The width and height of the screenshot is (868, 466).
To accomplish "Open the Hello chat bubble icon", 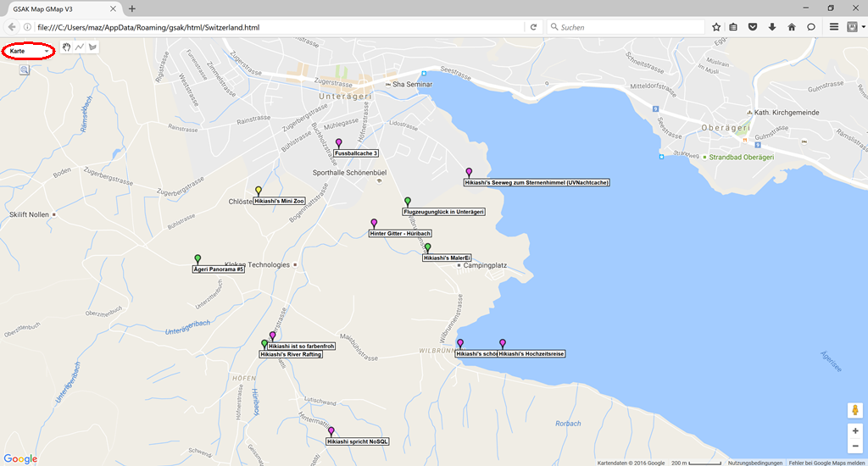I will tap(811, 27).
